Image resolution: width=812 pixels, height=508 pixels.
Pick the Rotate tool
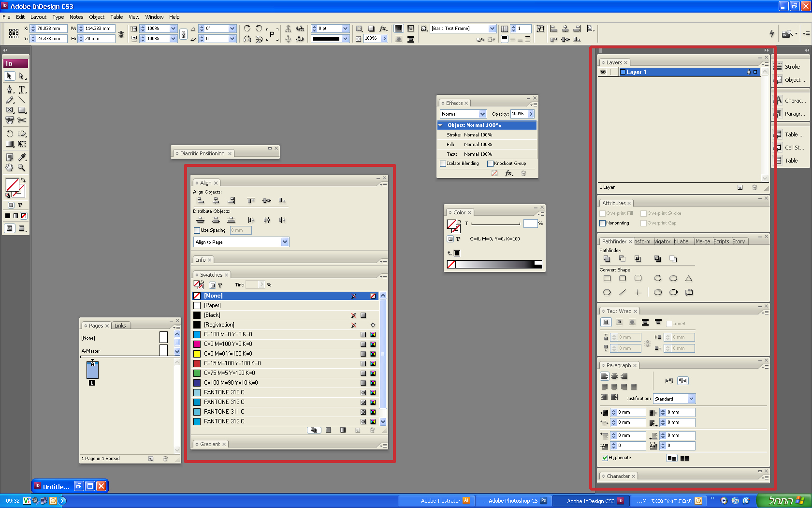(x=9, y=134)
